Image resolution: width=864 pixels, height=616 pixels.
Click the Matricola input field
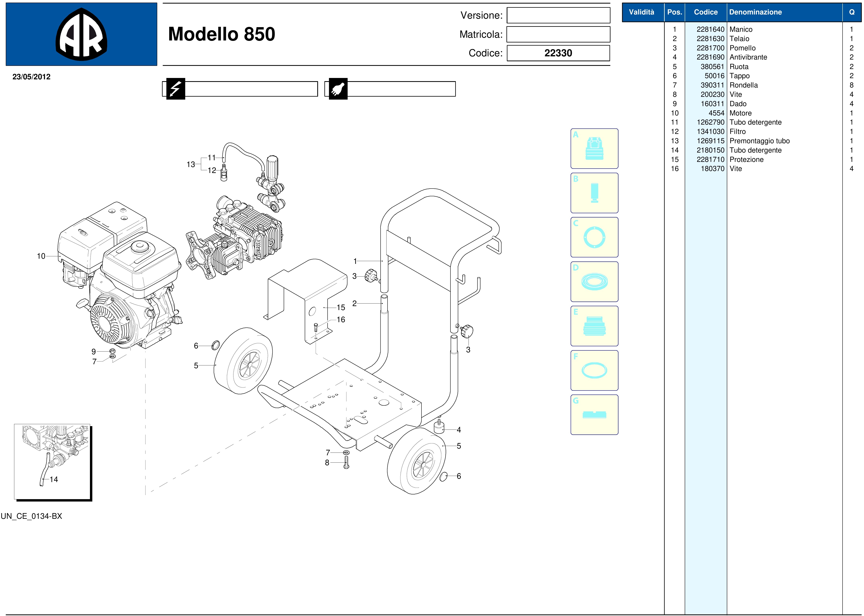point(558,35)
